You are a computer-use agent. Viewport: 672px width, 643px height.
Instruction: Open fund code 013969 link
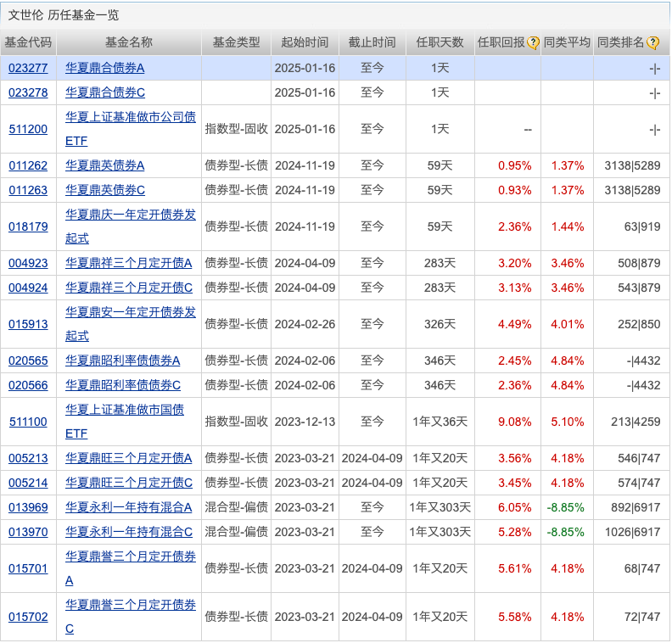pyautogui.click(x=28, y=507)
